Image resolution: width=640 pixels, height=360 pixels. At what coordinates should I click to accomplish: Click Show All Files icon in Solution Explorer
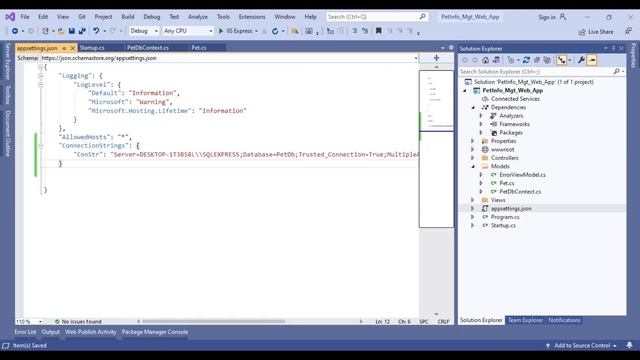point(547,60)
